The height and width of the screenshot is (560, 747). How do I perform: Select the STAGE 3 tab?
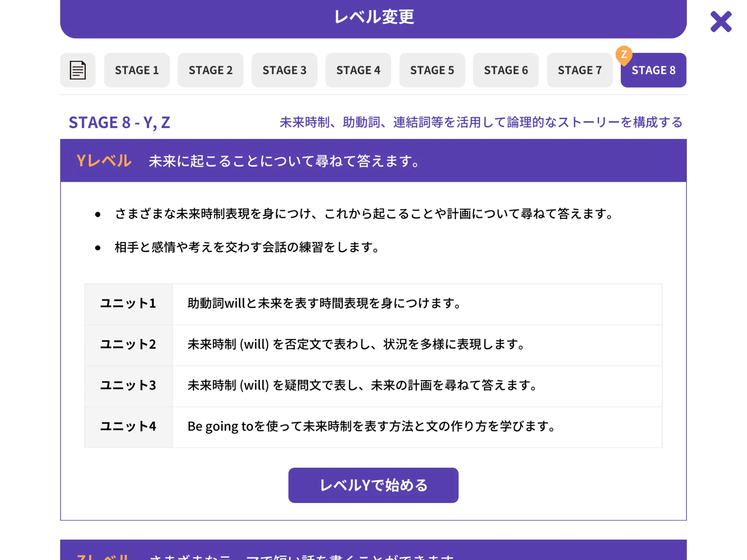tap(285, 70)
